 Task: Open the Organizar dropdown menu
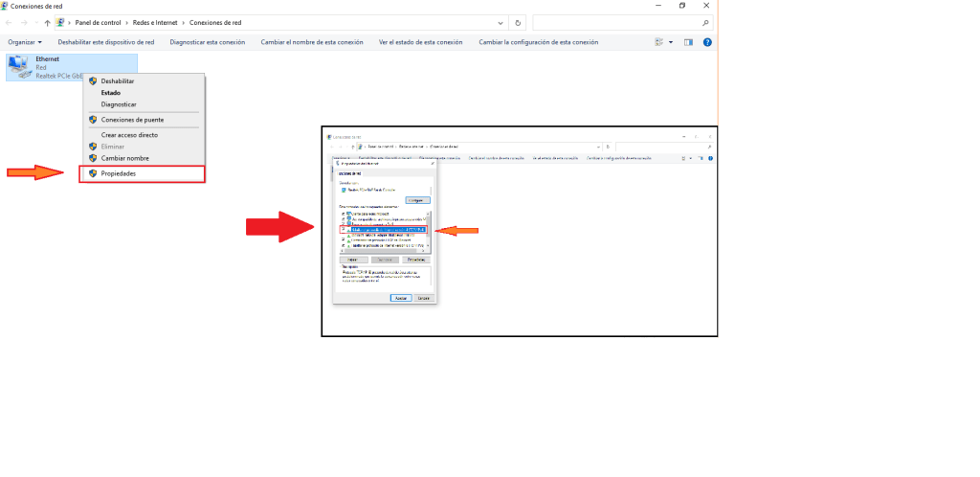tap(25, 42)
